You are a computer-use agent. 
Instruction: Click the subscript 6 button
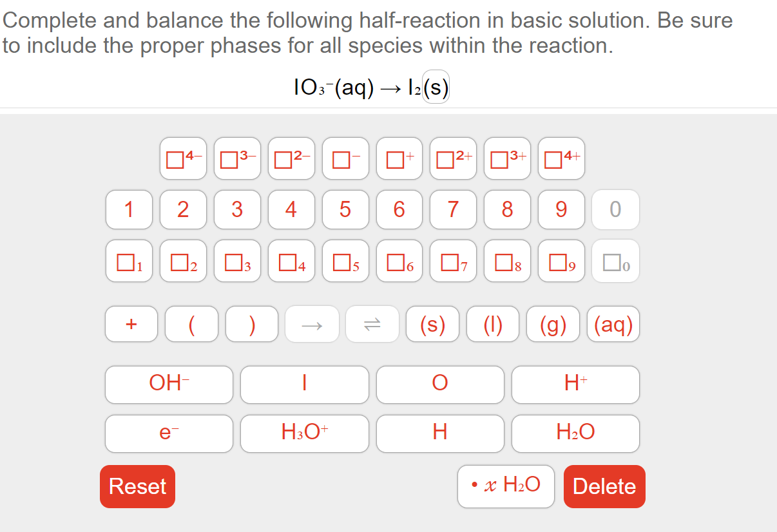(x=399, y=261)
